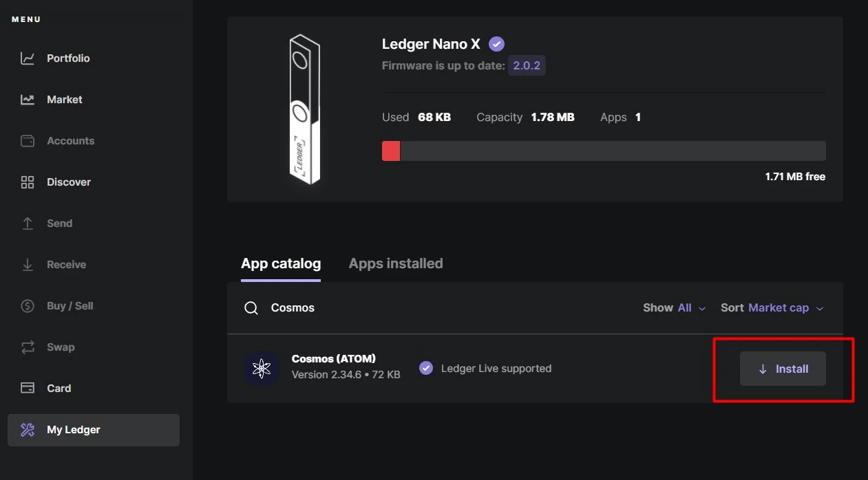Screen dimensions: 868x480
Task: Expand the Show All filter dropdown
Action: point(675,307)
